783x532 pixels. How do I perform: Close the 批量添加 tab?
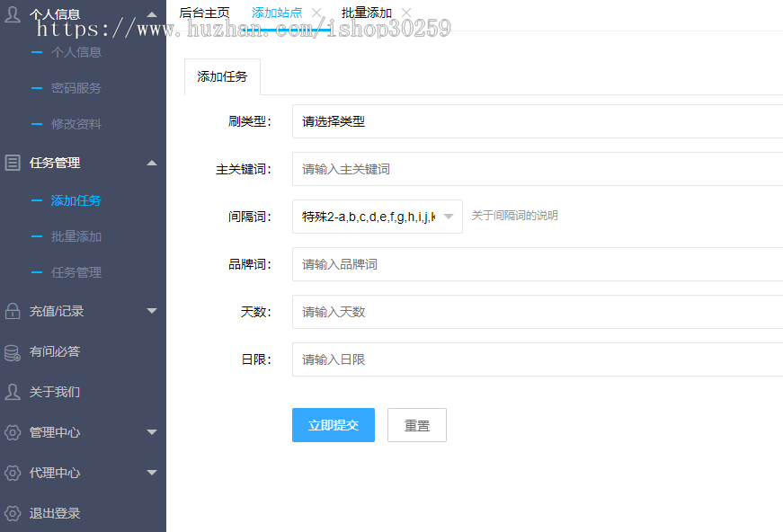pyautogui.click(x=406, y=13)
